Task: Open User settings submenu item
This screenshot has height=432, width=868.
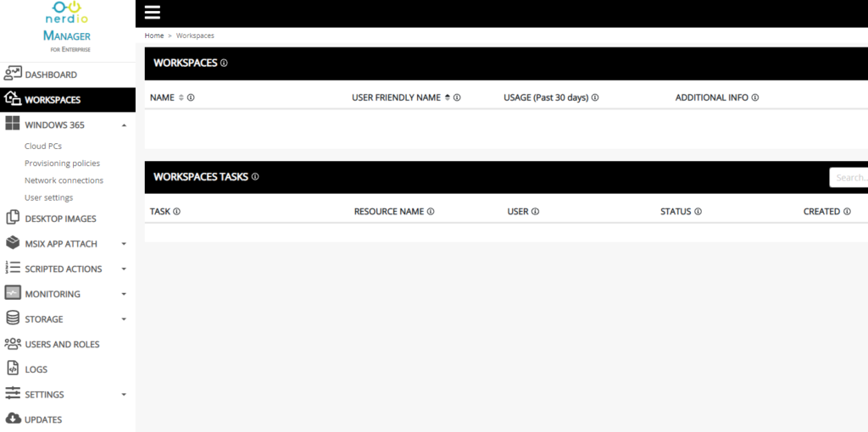Action: (x=48, y=197)
